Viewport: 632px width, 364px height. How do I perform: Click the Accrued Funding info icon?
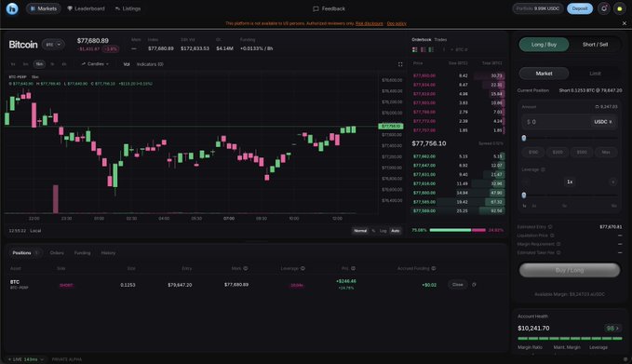coord(434,268)
